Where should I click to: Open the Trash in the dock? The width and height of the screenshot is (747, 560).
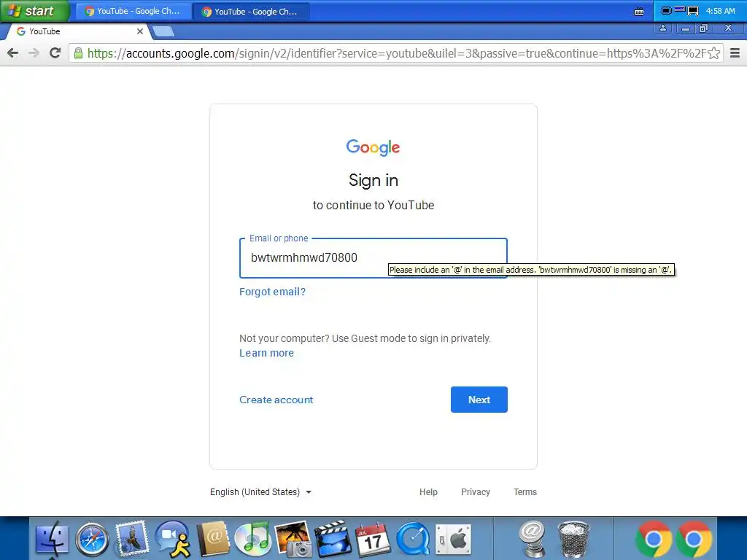click(x=573, y=540)
